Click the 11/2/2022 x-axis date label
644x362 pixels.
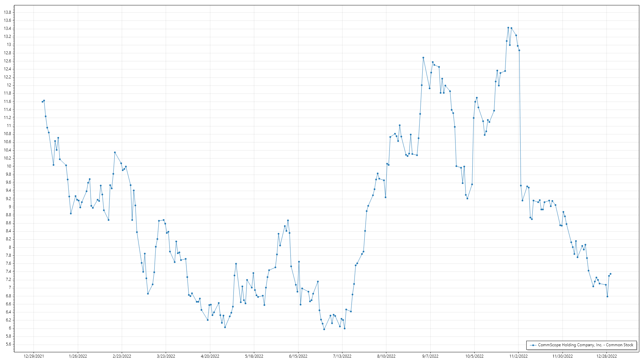click(x=519, y=356)
